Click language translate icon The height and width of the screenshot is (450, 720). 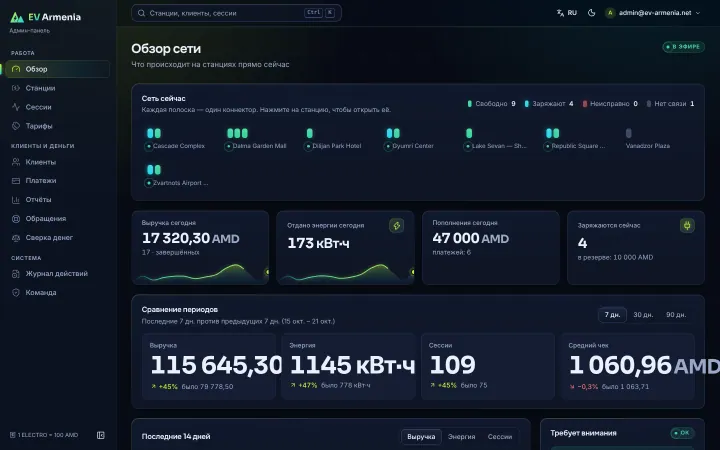pos(560,13)
